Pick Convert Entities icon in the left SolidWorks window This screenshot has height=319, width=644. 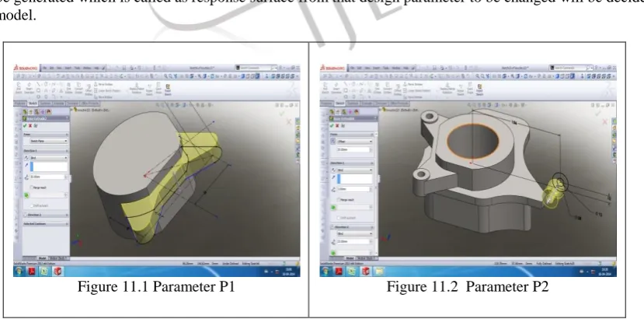click(x=78, y=88)
